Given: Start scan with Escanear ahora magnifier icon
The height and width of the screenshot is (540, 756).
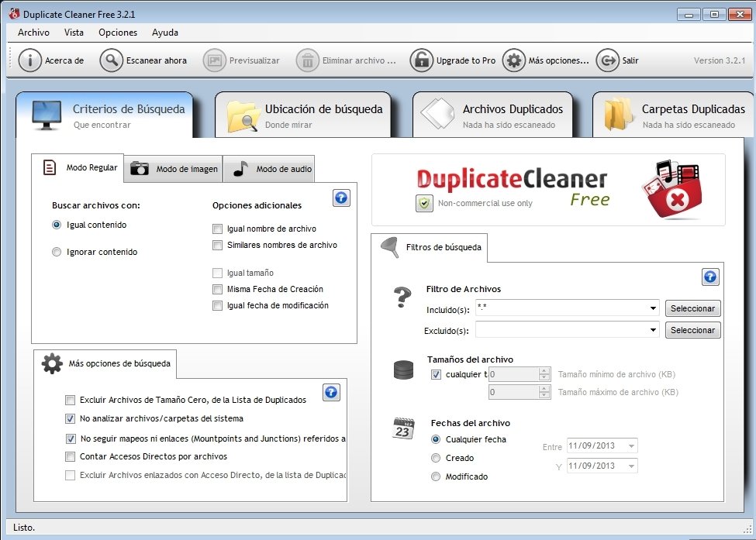Looking at the screenshot, I should tap(112, 60).
